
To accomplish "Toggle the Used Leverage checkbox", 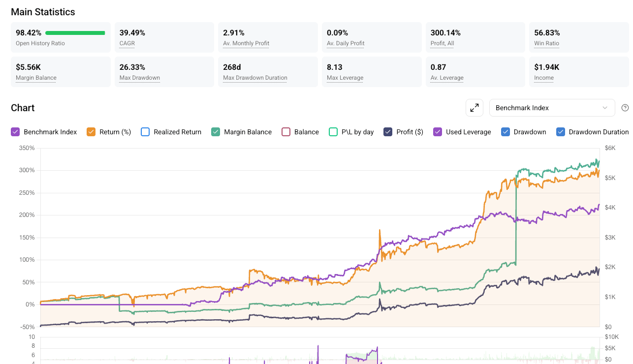I will coord(438,132).
